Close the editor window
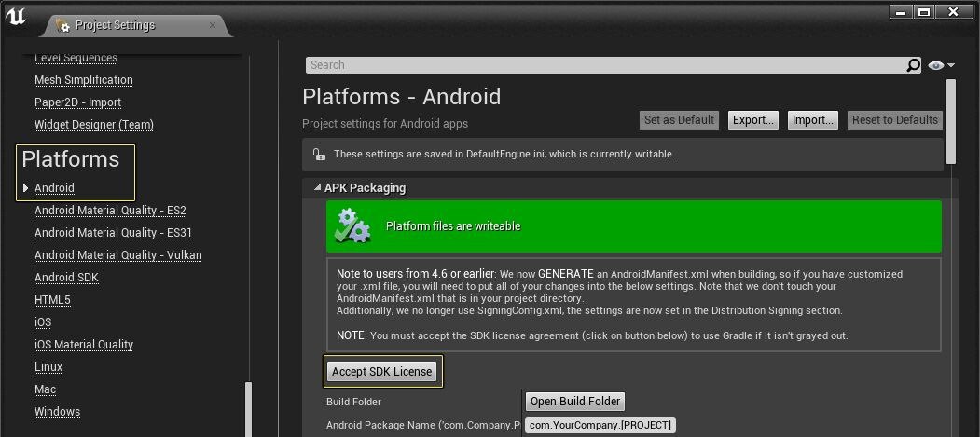Screen dimensions: 980x437 (x=953, y=12)
